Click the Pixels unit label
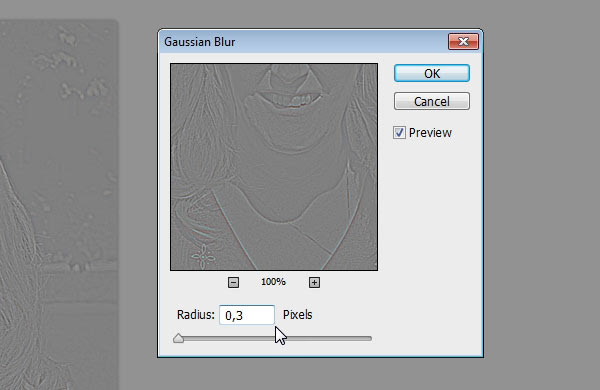The height and width of the screenshot is (390, 600). pyautogui.click(x=298, y=315)
